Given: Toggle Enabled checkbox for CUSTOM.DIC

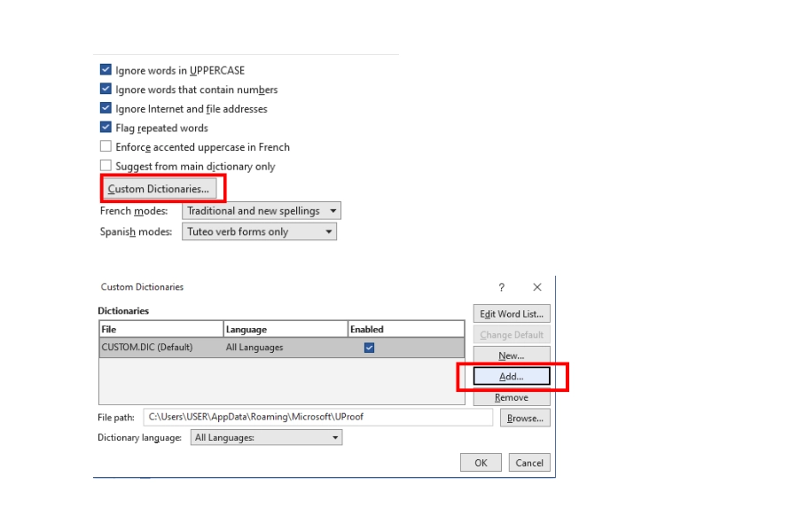Looking at the screenshot, I should [x=370, y=348].
